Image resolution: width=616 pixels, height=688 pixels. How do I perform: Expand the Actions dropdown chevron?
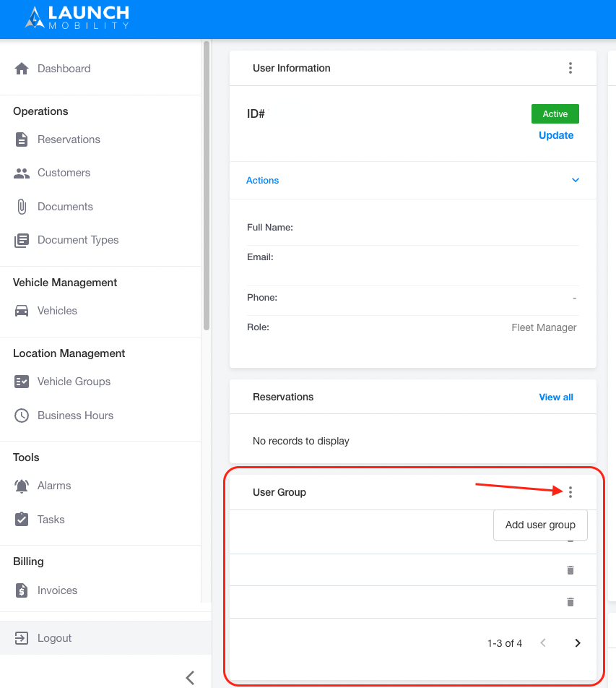click(x=576, y=181)
